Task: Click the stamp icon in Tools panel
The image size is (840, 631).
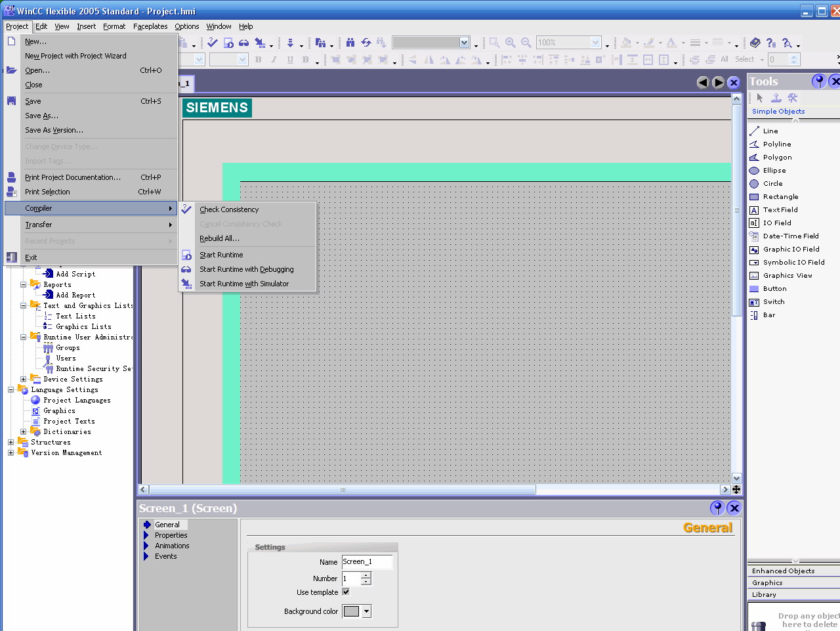Action: 776,98
